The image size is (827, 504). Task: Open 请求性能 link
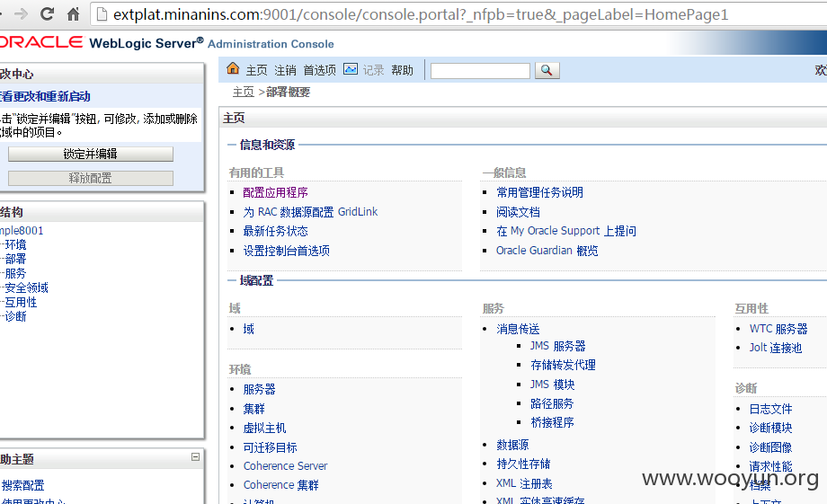pyautogui.click(x=770, y=466)
